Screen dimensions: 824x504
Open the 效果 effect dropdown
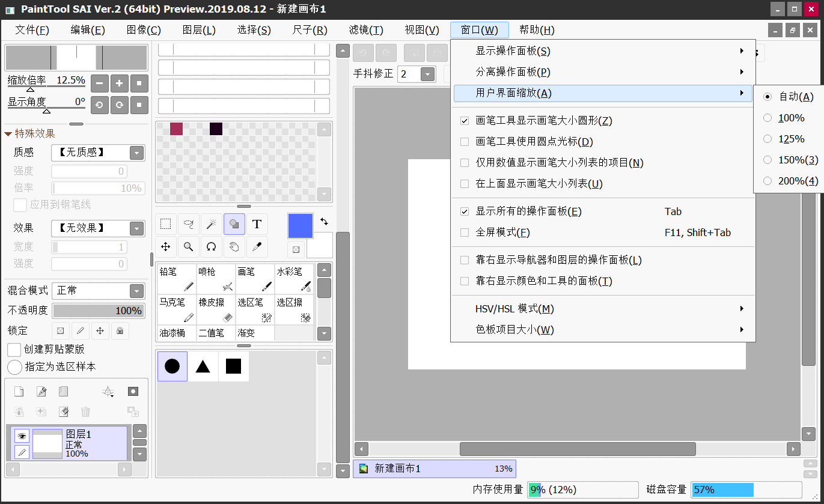point(137,229)
